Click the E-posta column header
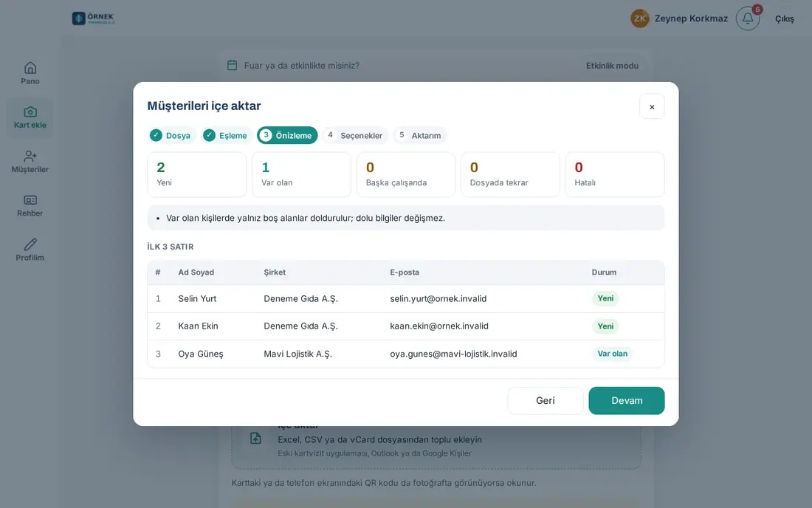 pyautogui.click(x=405, y=272)
